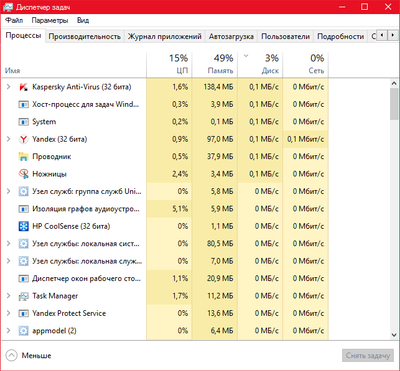Select the HP CoolSense (32 бита) name
Viewport: 400px width, 371px height.
71,227
